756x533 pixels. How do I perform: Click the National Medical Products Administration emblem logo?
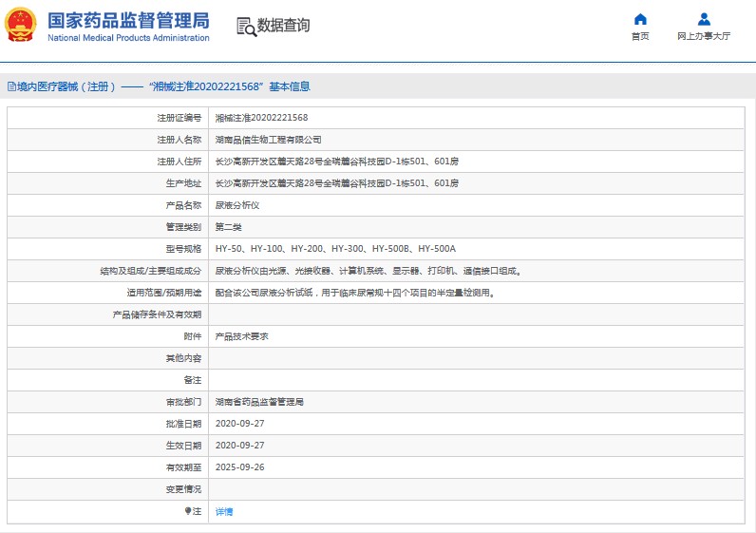22,26
